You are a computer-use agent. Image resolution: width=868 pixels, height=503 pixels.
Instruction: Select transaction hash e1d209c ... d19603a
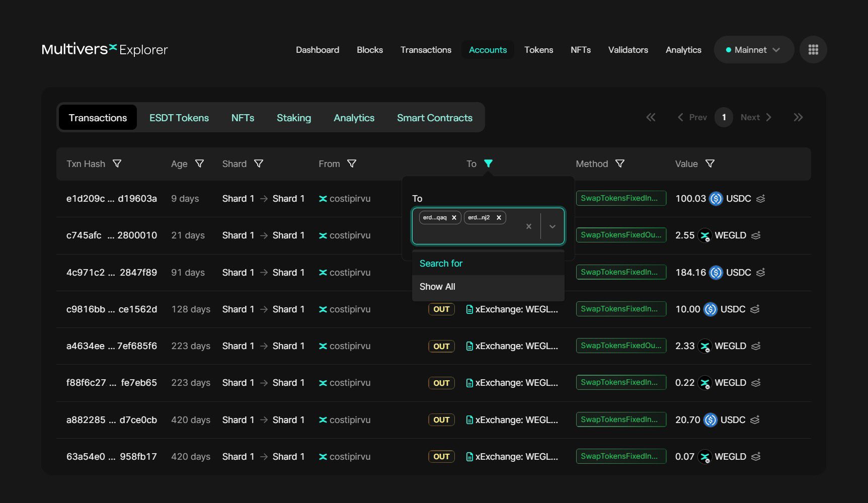pyautogui.click(x=111, y=198)
